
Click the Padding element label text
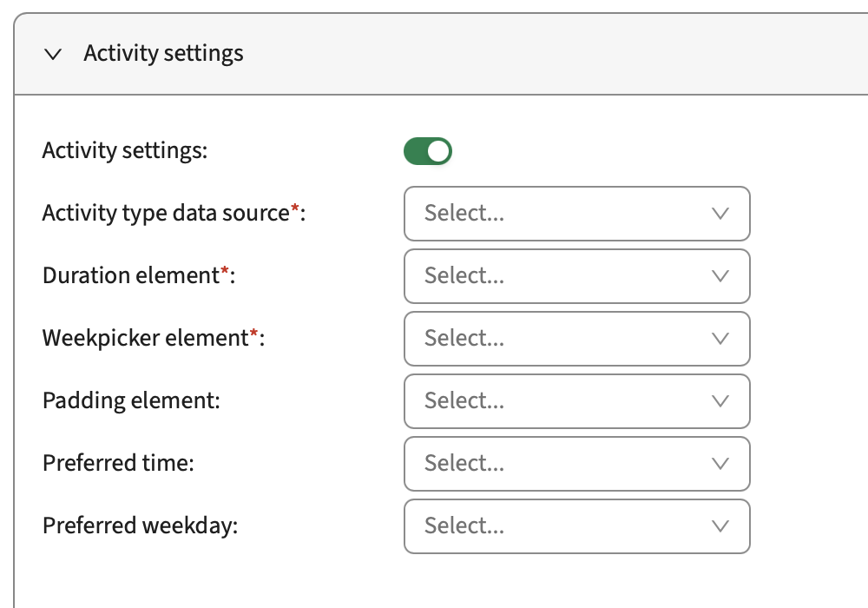(x=131, y=400)
